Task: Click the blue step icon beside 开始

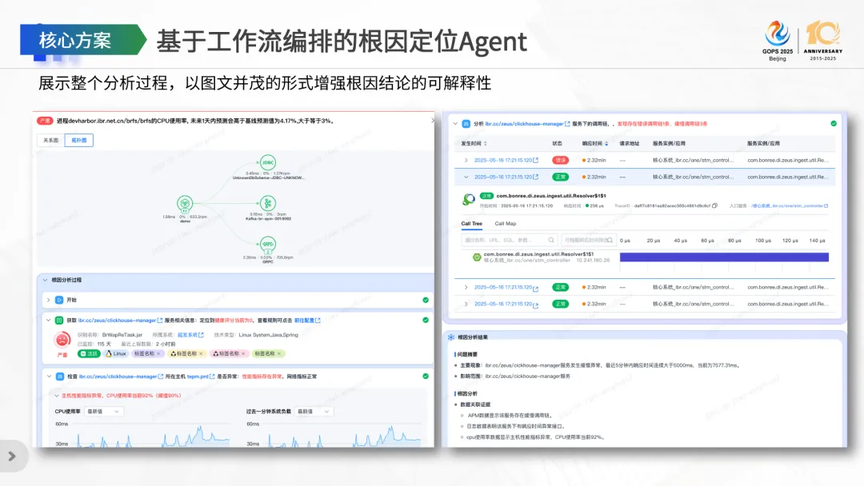Action: pos(59,300)
